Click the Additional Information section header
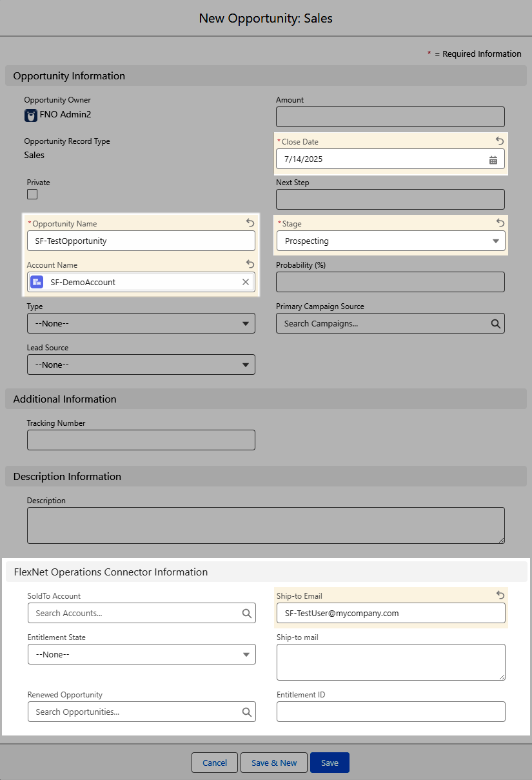 [x=266, y=399]
